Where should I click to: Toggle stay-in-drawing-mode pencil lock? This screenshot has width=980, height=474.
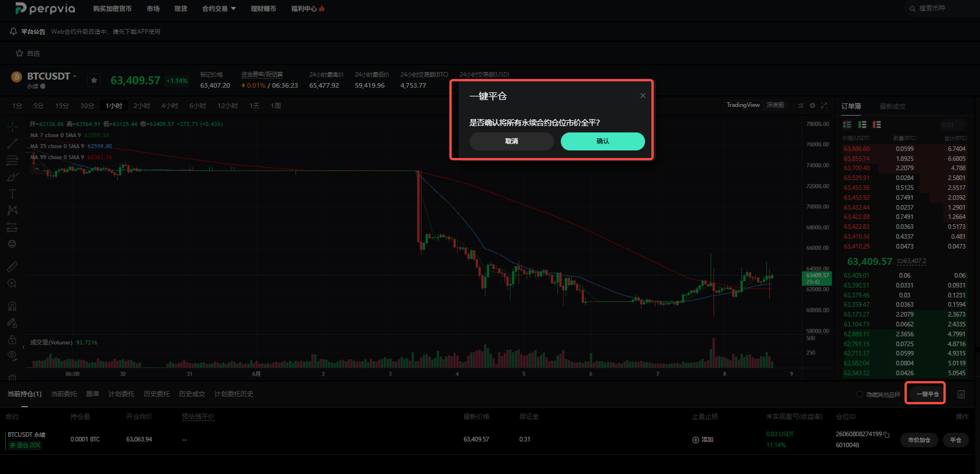coord(12,323)
